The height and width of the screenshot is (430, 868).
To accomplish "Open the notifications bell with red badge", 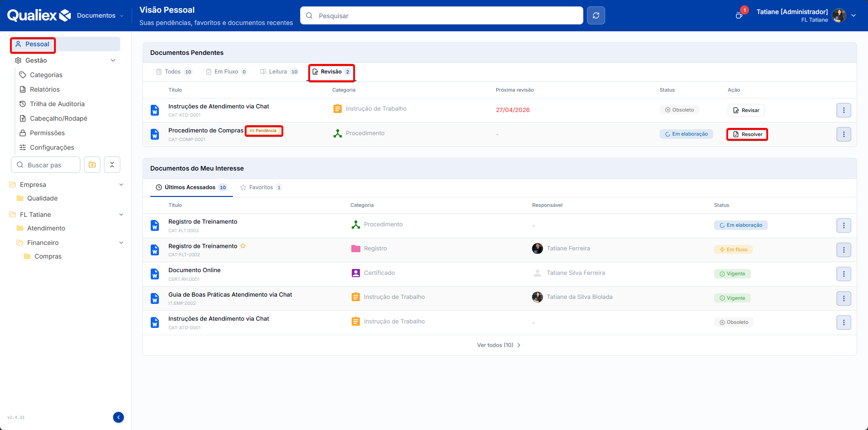I will coord(740,15).
